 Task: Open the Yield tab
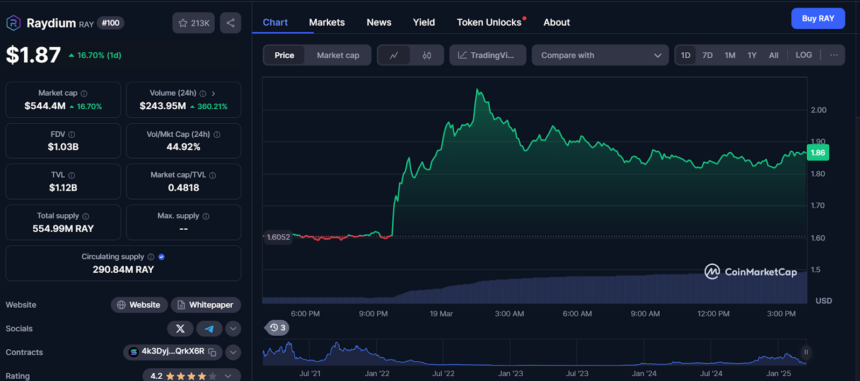click(x=424, y=22)
